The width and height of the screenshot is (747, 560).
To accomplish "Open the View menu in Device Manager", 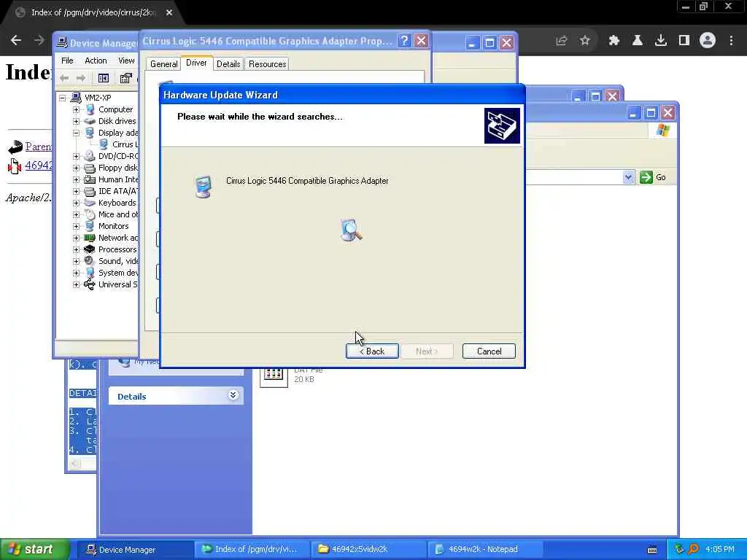I will pos(126,61).
